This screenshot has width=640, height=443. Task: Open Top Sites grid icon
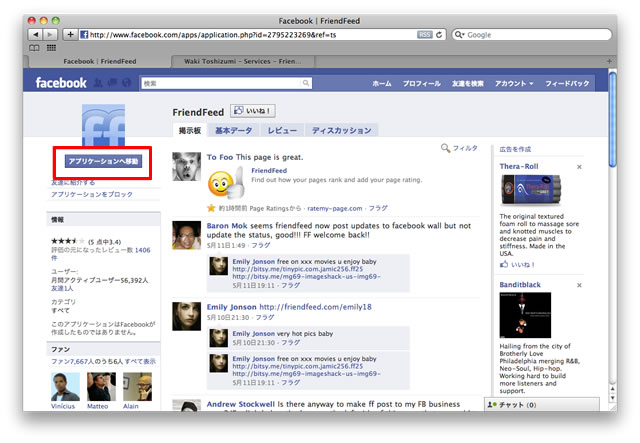click(x=51, y=48)
